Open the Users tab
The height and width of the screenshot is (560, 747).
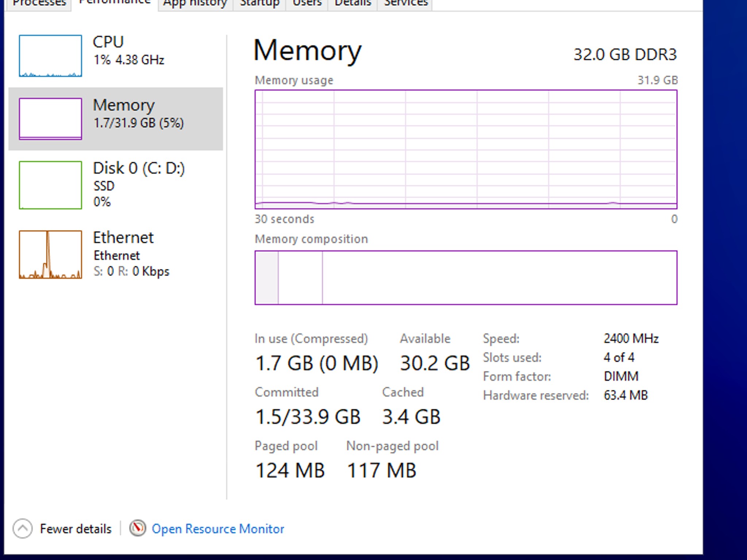(x=307, y=4)
